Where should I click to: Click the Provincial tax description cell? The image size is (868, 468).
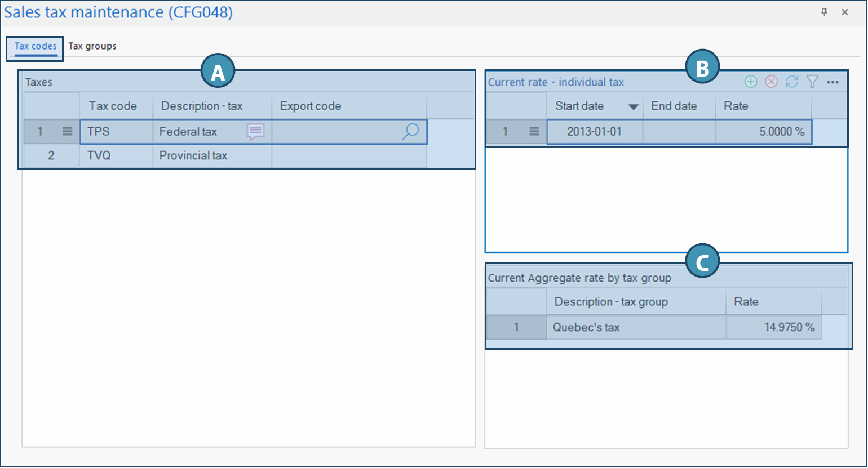[212, 155]
